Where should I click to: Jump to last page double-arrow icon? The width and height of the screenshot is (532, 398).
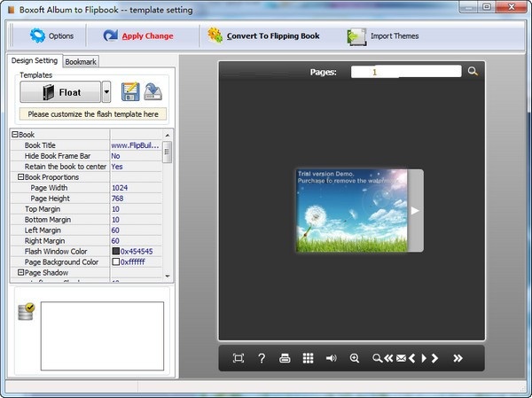click(458, 358)
